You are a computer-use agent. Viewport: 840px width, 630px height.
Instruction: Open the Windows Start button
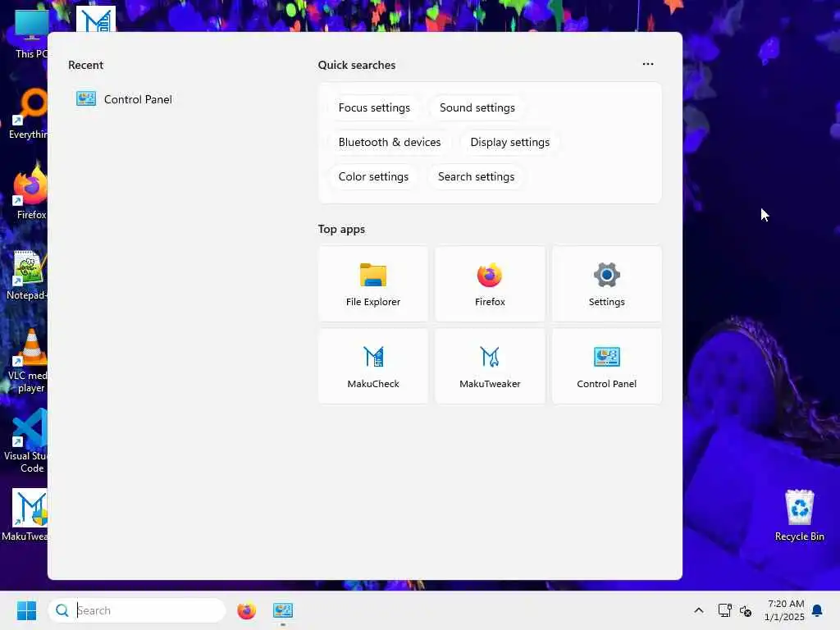pyautogui.click(x=26, y=610)
